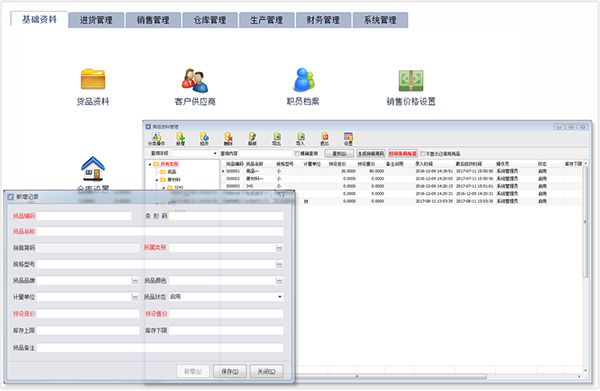The width and height of the screenshot is (600, 391).
Task: Click the 预设售价 input field
Action: [x=226, y=314]
